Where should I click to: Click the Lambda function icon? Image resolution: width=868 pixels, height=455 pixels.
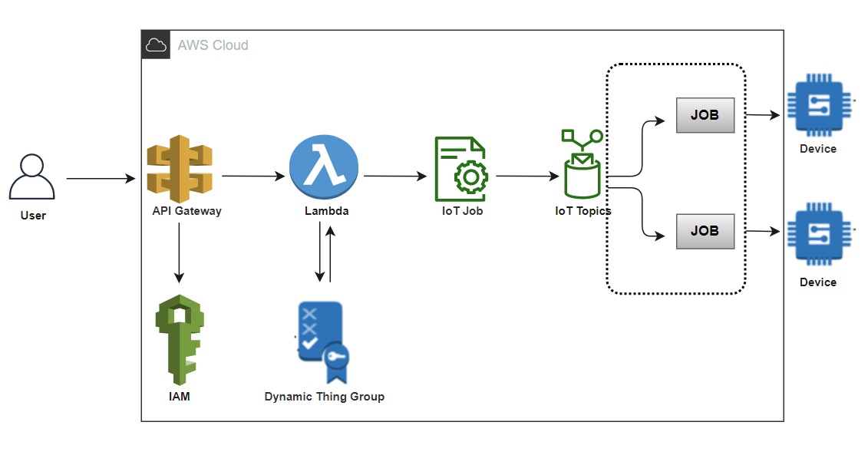324,167
